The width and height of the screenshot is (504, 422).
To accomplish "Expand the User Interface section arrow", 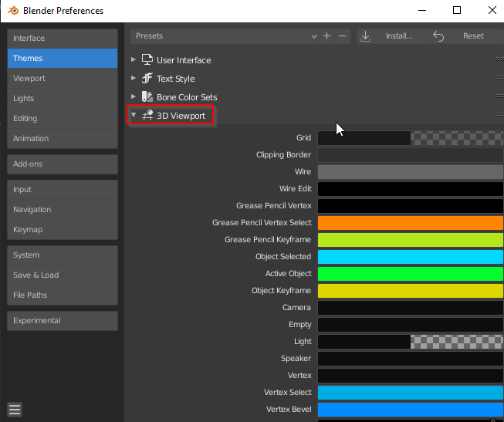I will 134,60.
